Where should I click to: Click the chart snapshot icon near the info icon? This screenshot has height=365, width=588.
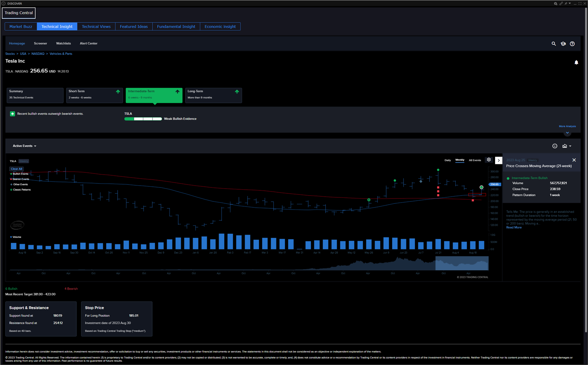click(565, 146)
